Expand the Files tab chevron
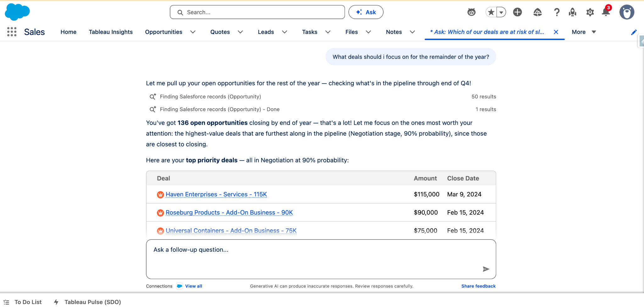This screenshot has width=644, height=307. pos(369,32)
